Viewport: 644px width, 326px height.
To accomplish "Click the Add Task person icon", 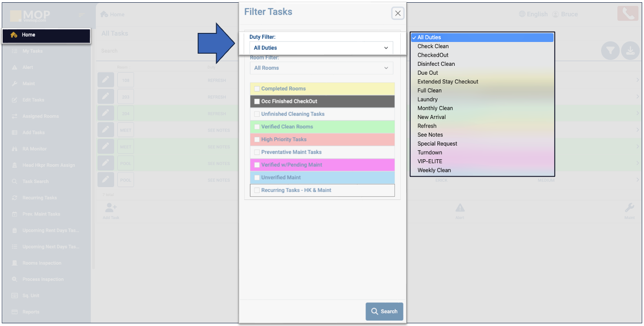I will coord(111,208).
